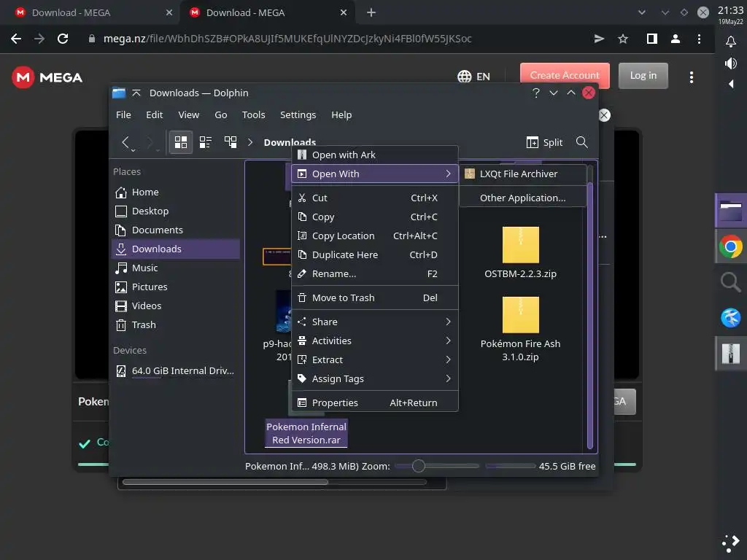Open Dolphin search with magnifier icon

(x=581, y=142)
